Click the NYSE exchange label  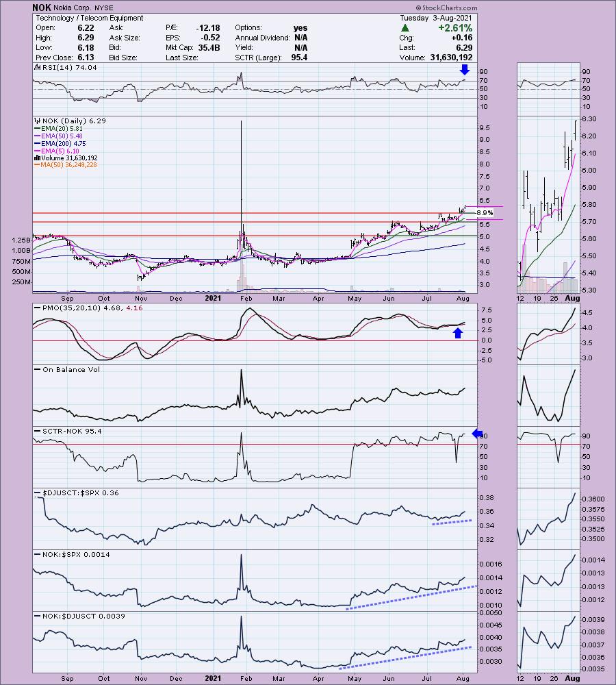pyautogui.click(x=104, y=8)
